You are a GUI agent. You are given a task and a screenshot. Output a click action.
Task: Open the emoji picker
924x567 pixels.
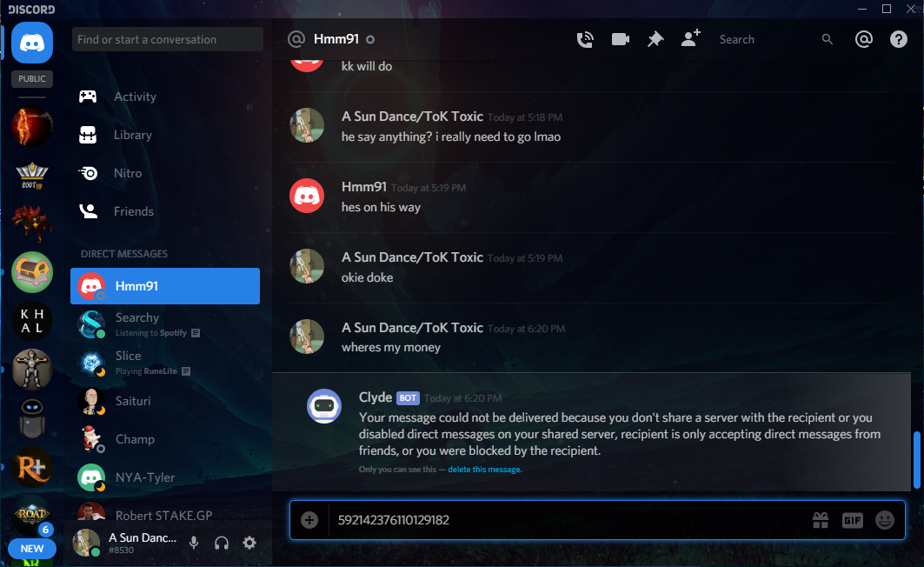point(885,520)
